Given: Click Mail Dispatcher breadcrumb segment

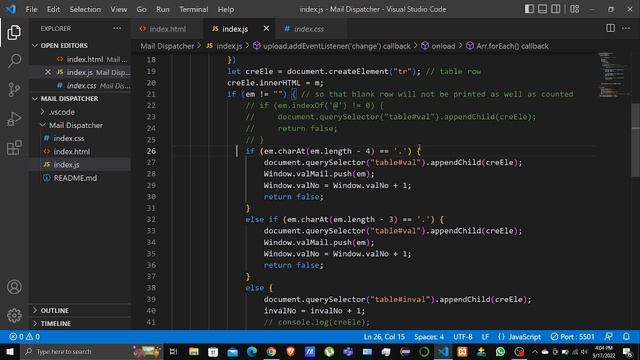Looking at the screenshot, I should coord(167,46).
